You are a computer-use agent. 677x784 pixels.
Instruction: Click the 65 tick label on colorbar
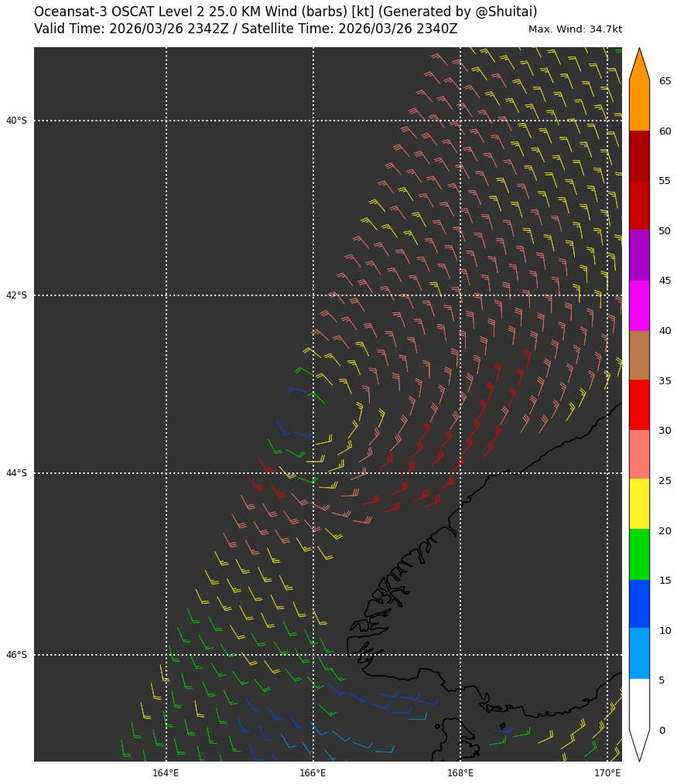point(665,81)
